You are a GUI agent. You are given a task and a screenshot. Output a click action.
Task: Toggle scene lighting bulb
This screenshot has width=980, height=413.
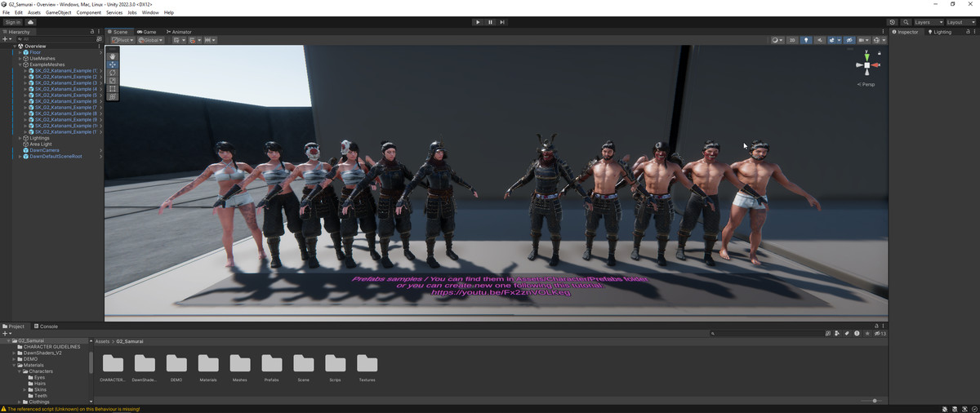point(806,40)
